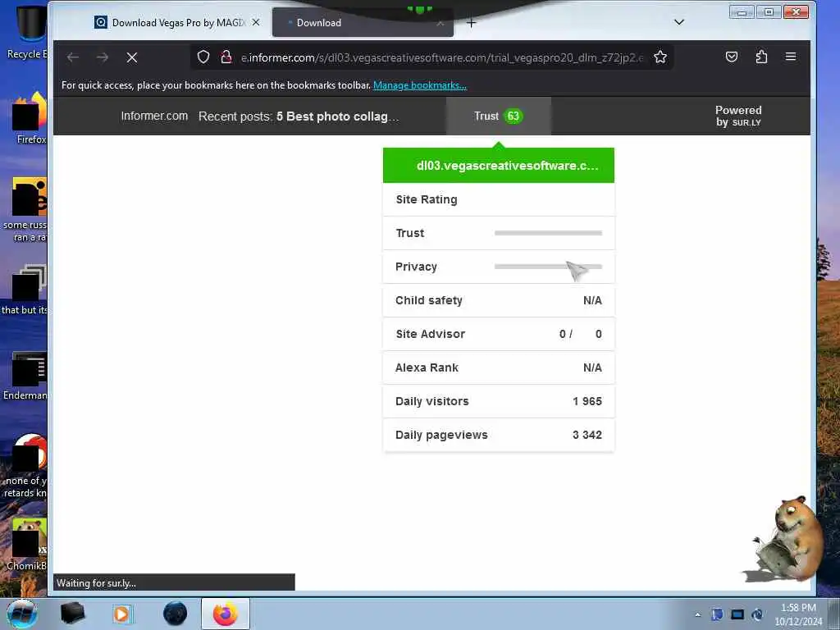Click the Daily visitors value 1 965
Viewport: 840px width, 630px height.
click(587, 401)
